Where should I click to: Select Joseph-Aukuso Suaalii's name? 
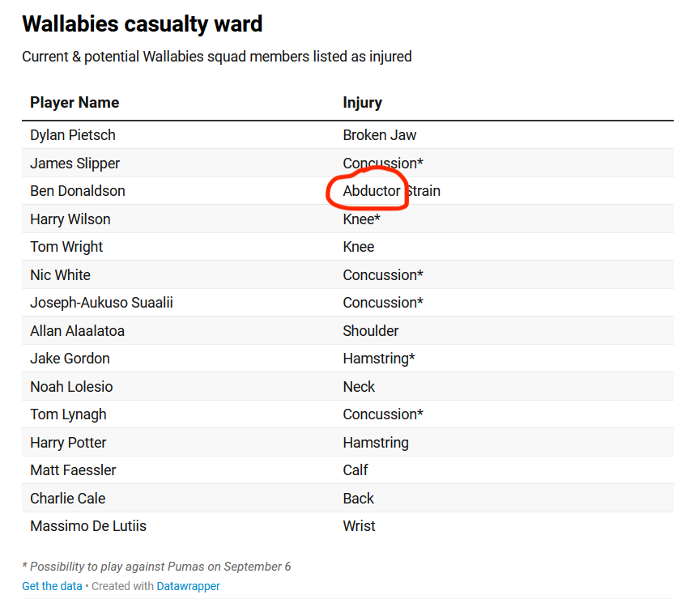tap(101, 303)
